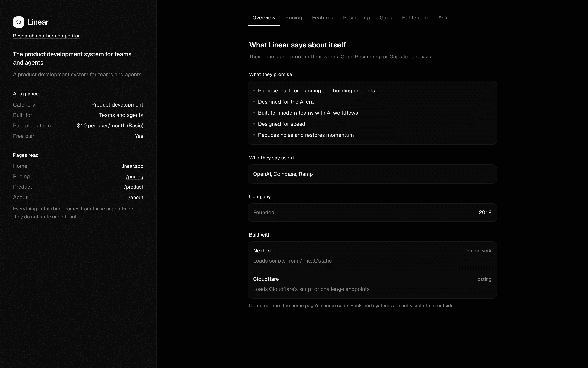
Task: Open the Features tab
Action: point(322,18)
